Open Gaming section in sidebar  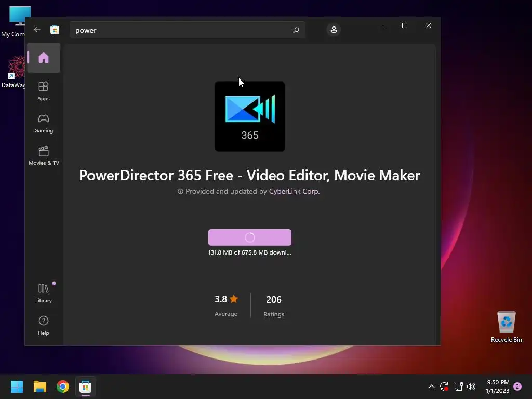(x=44, y=124)
